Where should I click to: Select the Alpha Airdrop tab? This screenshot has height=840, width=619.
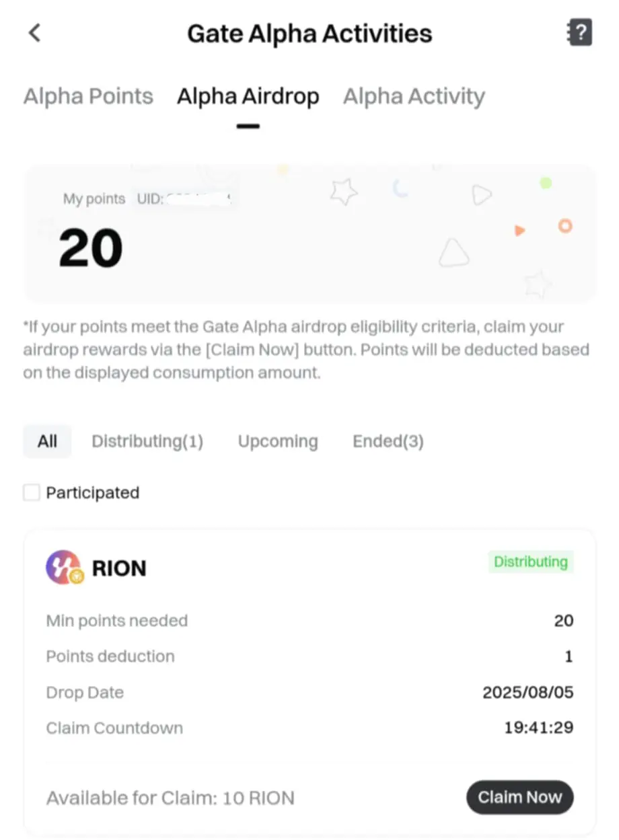pyautogui.click(x=248, y=96)
